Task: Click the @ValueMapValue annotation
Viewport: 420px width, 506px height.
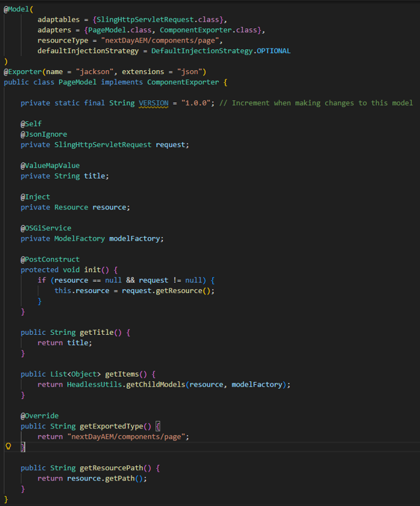Action: (x=50, y=166)
